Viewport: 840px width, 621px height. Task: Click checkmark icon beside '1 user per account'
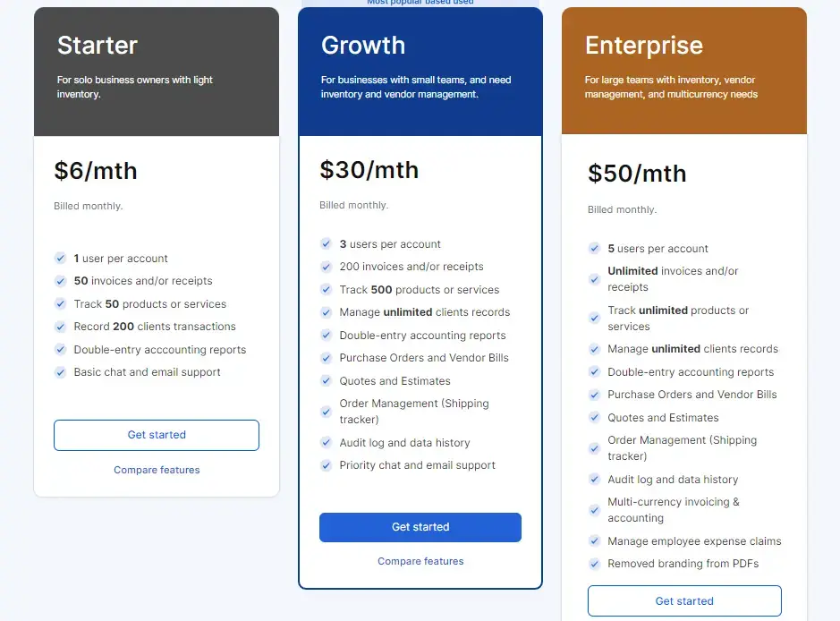pos(60,259)
